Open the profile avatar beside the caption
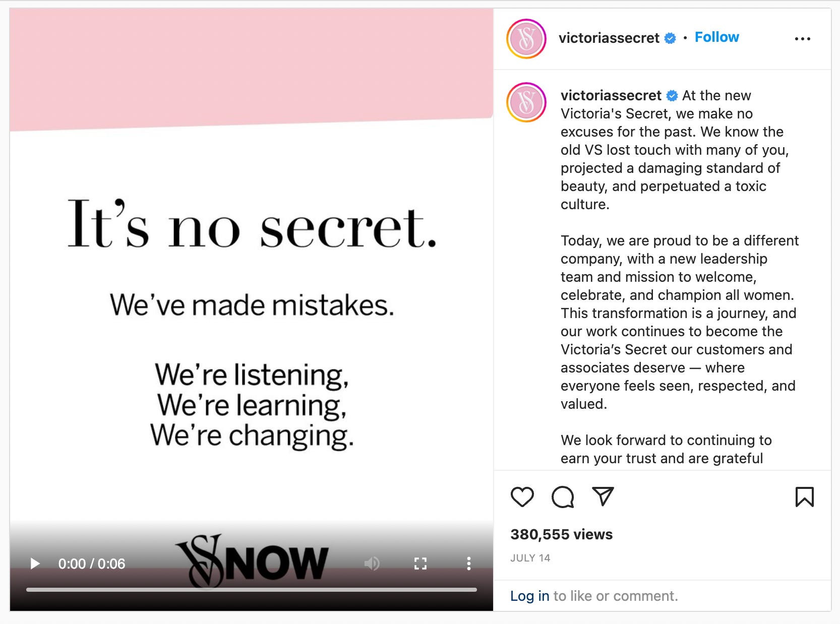Image resolution: width=840 pixels, height=624 pixels. (526, 102)
